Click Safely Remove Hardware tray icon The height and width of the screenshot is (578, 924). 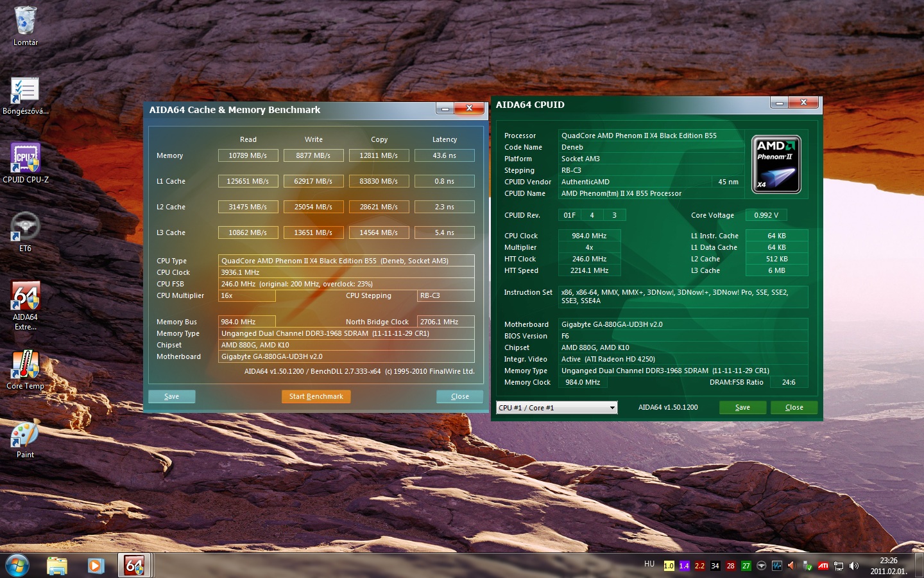click(x=807, y=566)
